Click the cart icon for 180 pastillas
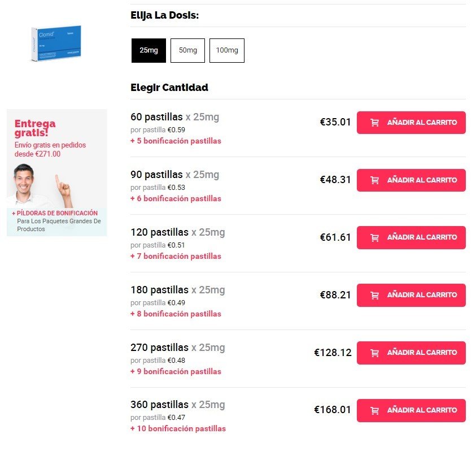Screen dimensions: 476x451 tap(374, 296)
